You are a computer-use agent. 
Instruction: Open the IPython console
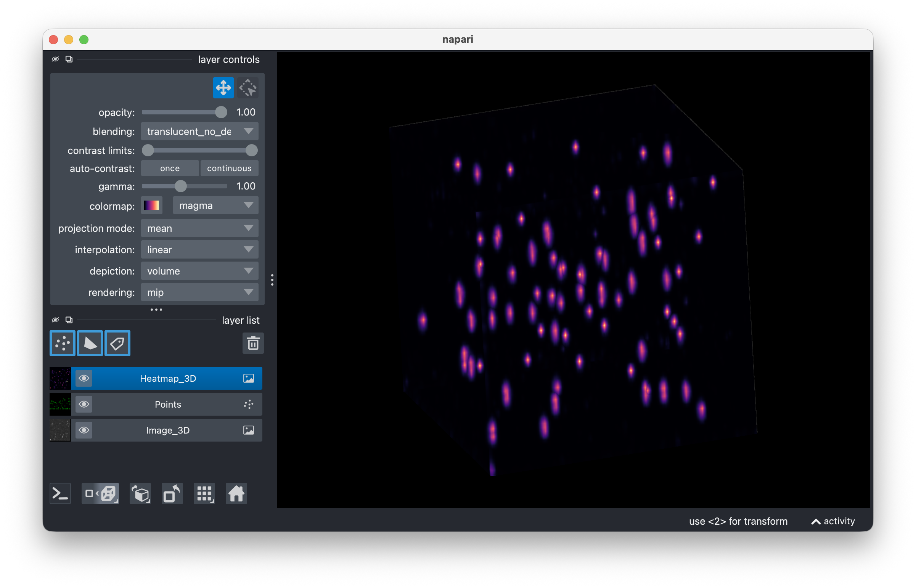click(60, 494)
